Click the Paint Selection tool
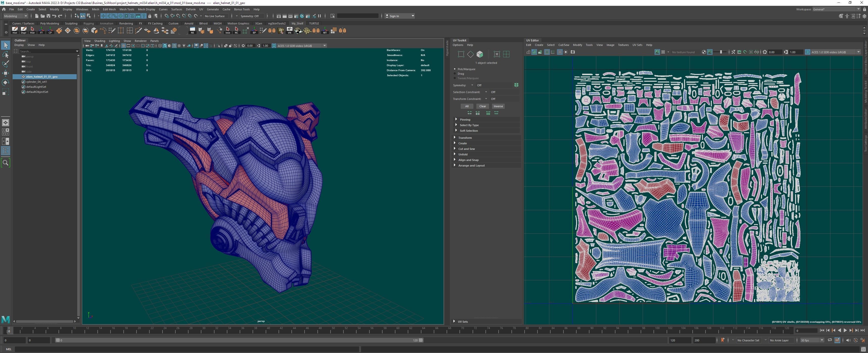Viewport: 868px width, 353px height. pos(5,64)
